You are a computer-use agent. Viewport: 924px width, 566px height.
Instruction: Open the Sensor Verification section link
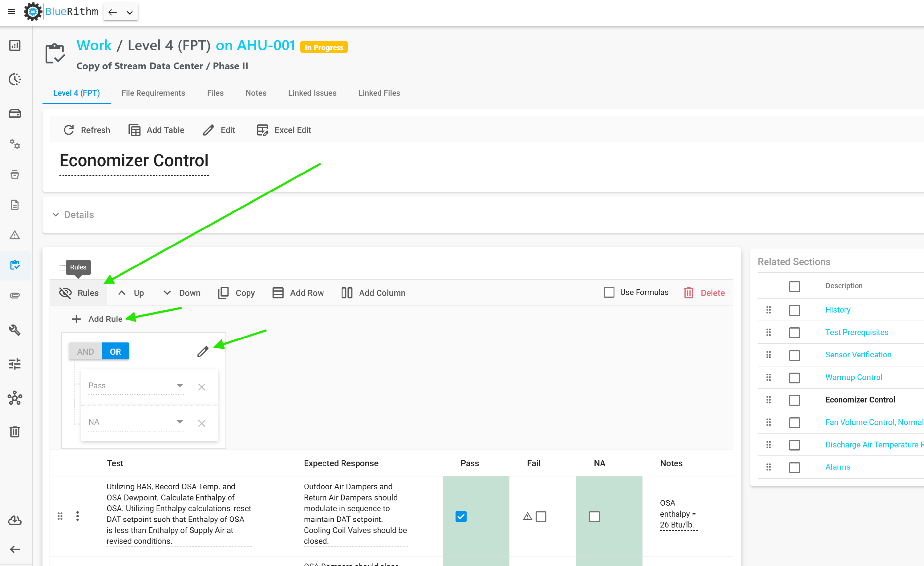click(x=858, y=354)
